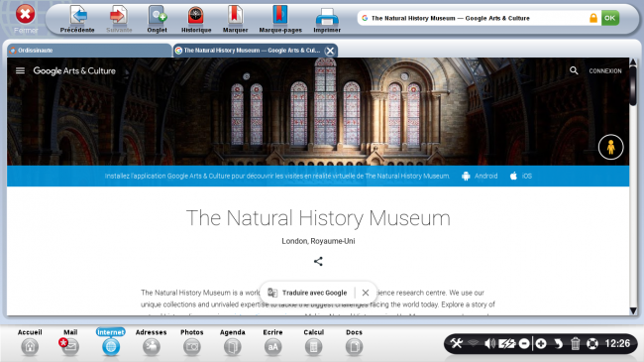Image resolution: width=644 pixels, height=362 pixels.
Task: Click the padlock security icon in address bar
Action: point(593,18)
